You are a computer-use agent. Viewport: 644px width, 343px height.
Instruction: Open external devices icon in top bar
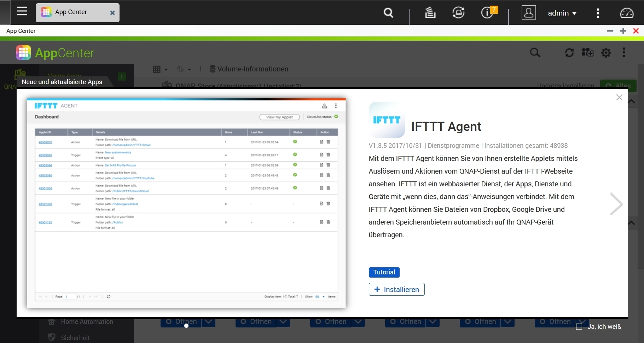pyautogui.click(x=458, y=13)
